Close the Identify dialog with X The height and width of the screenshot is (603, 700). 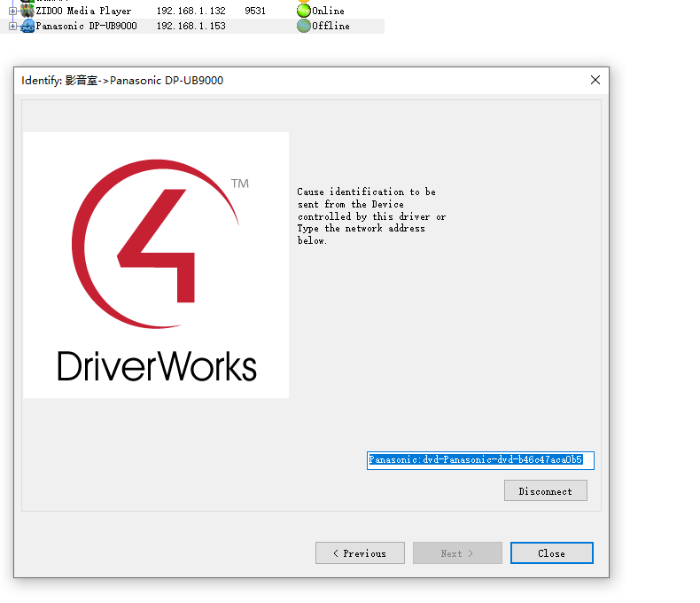click(x=595, y=80)
